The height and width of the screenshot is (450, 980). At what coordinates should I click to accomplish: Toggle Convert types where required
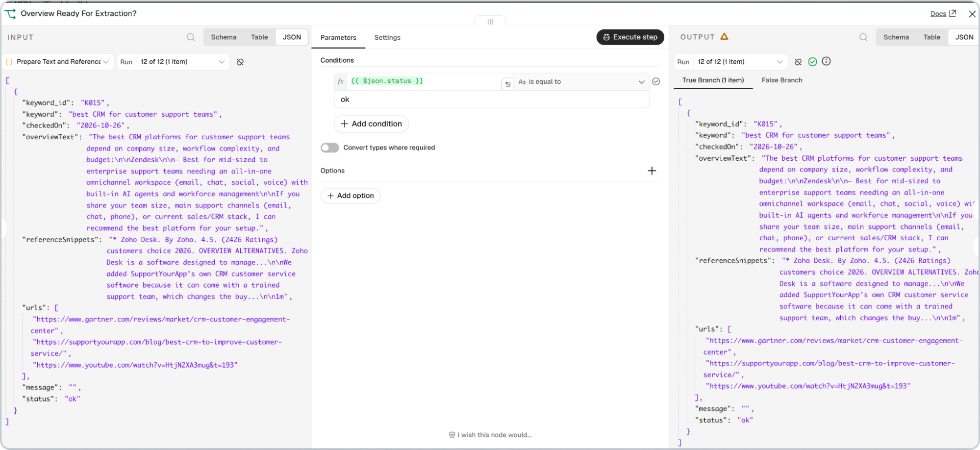click(x=330, y=148)
